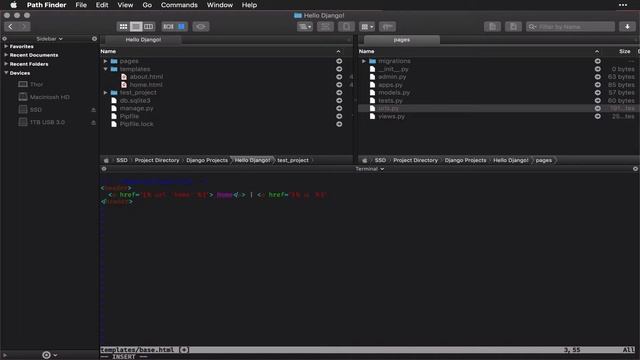Select Macintosh HD in sidebar
Viewport: 640px width, 360px height.
tap(49, 97)
